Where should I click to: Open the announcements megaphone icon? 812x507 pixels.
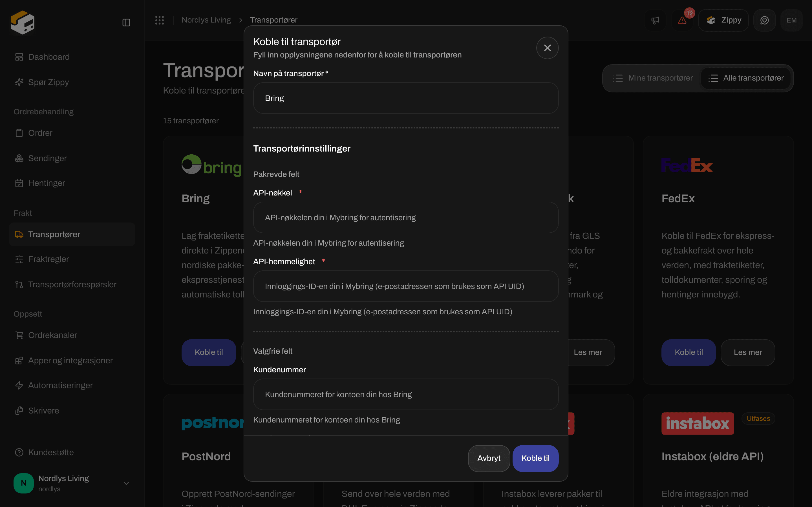click(x=655, y=20)
